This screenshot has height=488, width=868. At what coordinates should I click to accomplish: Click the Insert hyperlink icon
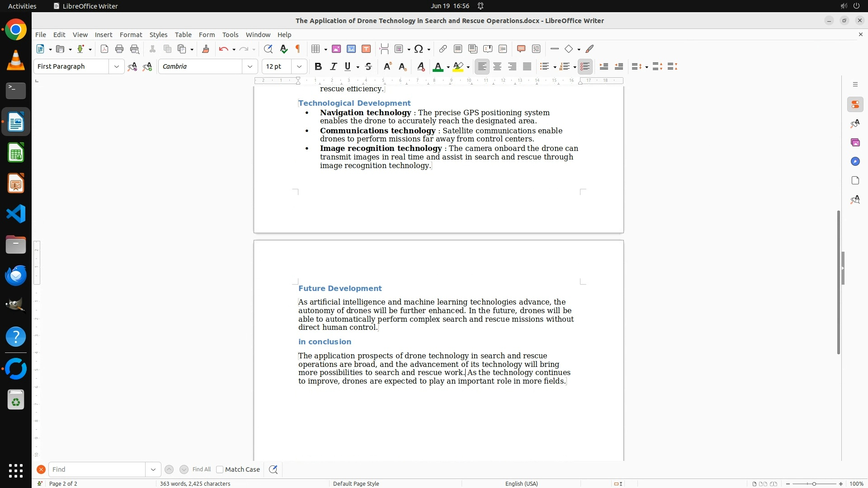coord(443,49)
